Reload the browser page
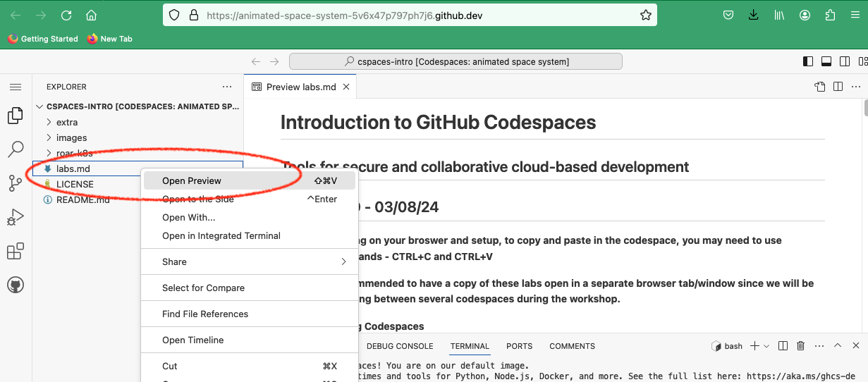Screen dimensions: 868x382 (x=66, y=15)
